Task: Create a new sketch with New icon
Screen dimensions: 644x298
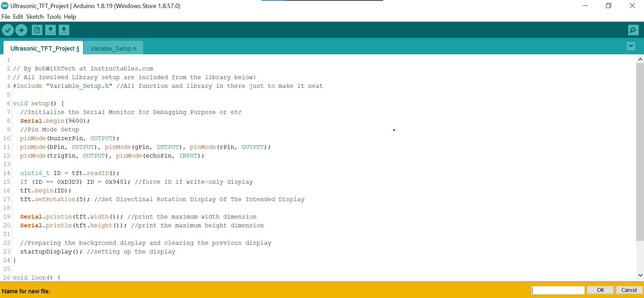Action: tap(37, 30)
